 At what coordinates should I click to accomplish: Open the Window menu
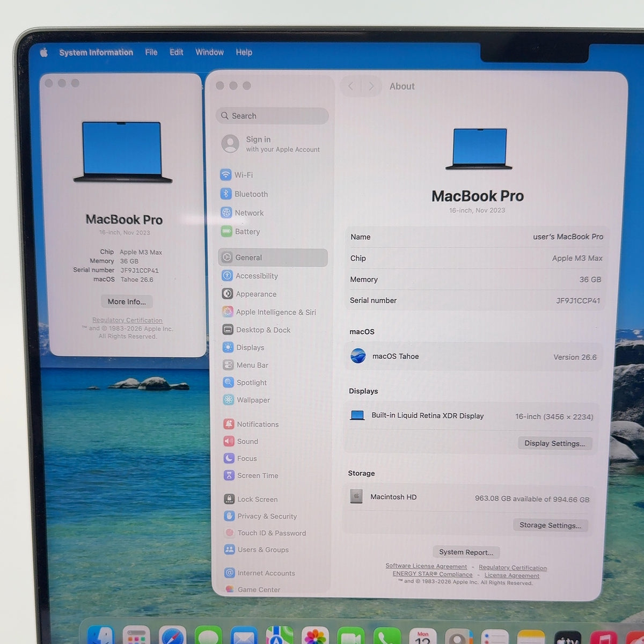click(209, 52)
